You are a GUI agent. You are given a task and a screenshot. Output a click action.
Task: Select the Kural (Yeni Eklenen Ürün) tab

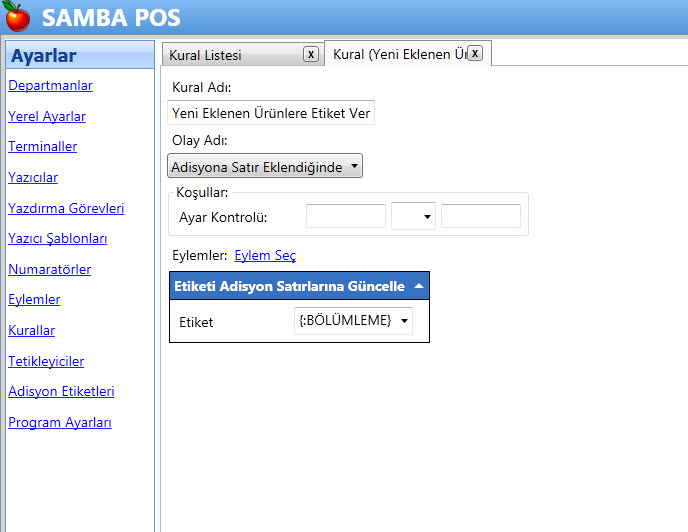click(x=398, y=55)
